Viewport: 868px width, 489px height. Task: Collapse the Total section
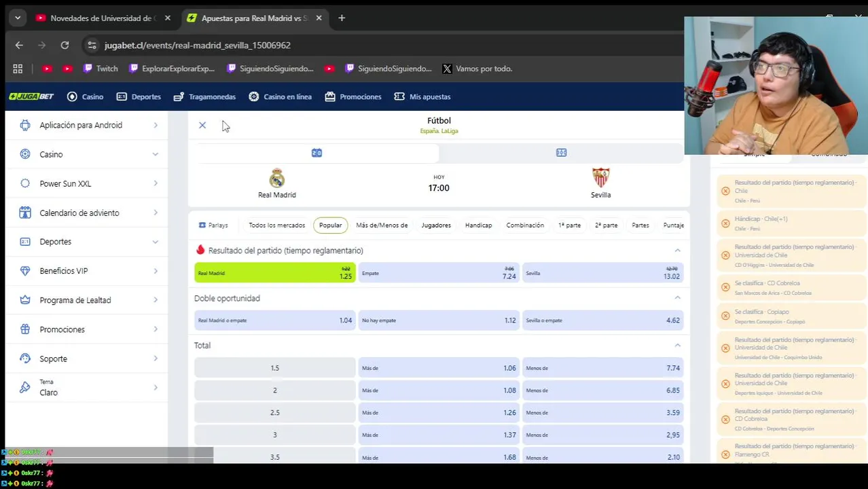pyautogui.click(x=677, y=345)
